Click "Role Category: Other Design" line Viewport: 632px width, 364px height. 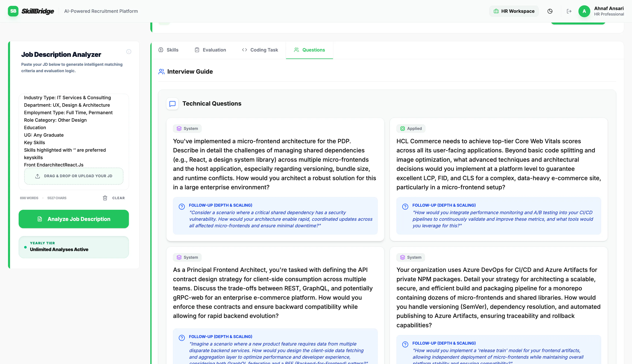click(x=55, y=120)
